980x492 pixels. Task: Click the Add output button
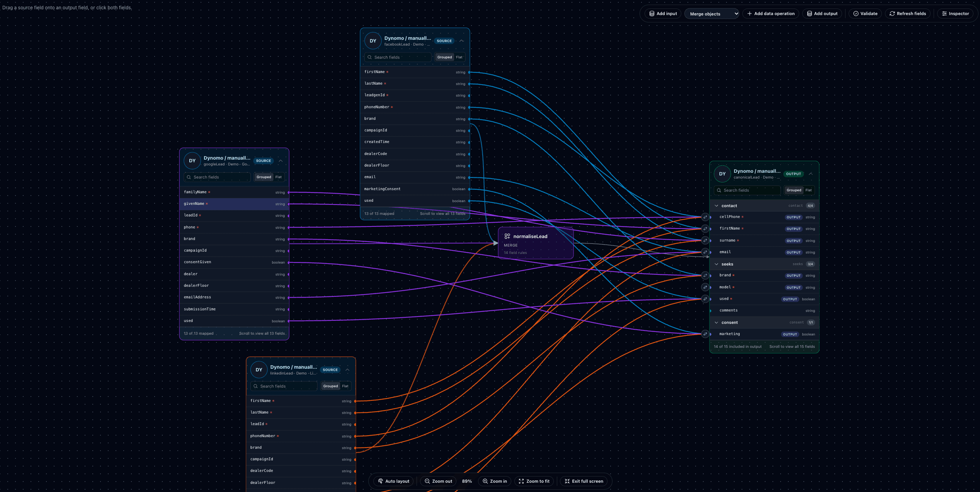pos(822,14)
